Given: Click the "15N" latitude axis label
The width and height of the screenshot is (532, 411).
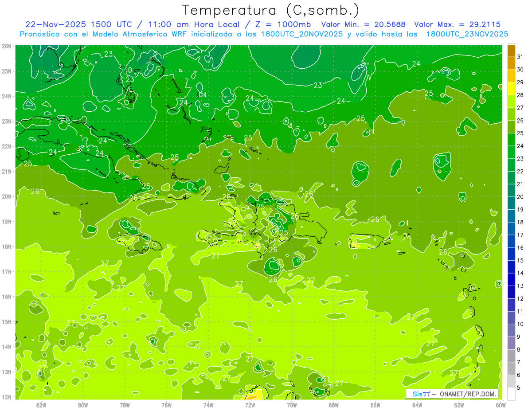Looking at the screenshot, I should point(7,322).
